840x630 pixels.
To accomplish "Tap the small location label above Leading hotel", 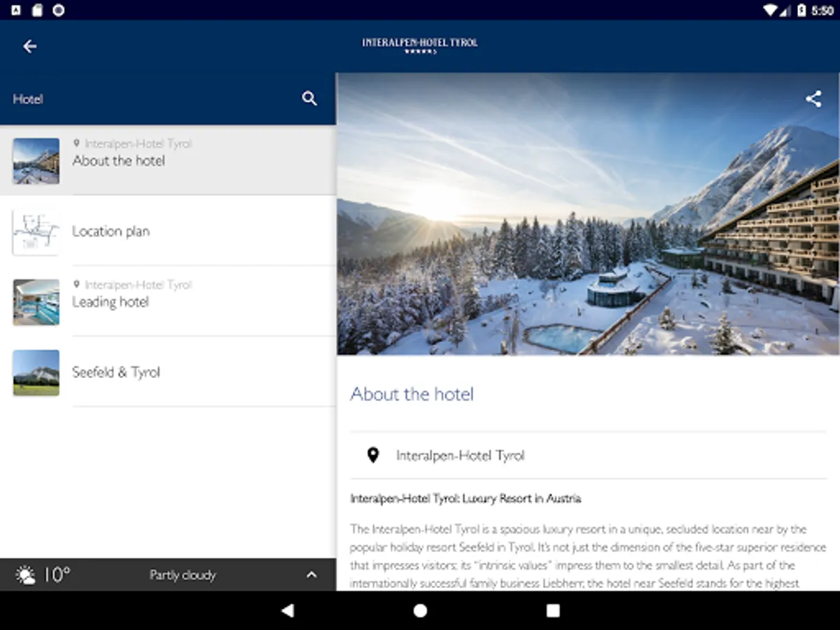I will point(132,285).
